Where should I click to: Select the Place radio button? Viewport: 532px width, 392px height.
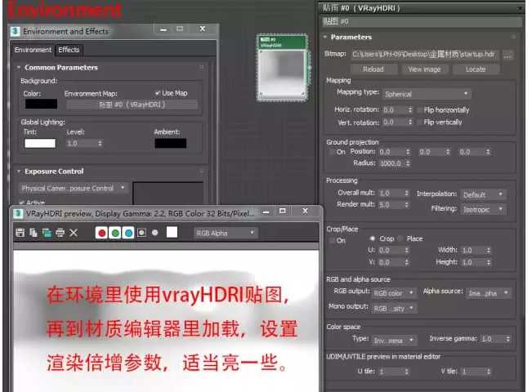400,238
